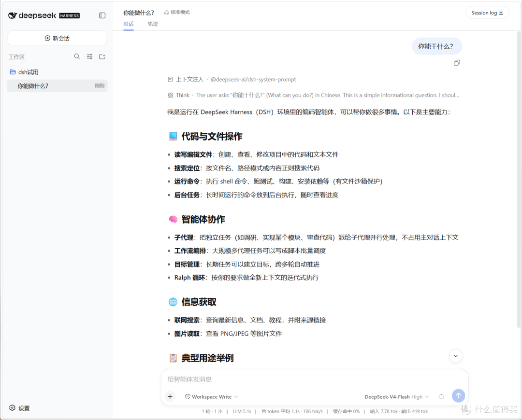Download the Session log
The image size is (522, 420).
pyautogui.click(x=487, y=13)
